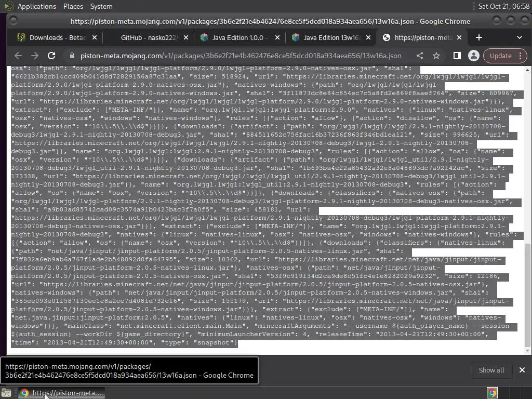Click "net.minecraft.client.main.Main" text

(181, 326)
